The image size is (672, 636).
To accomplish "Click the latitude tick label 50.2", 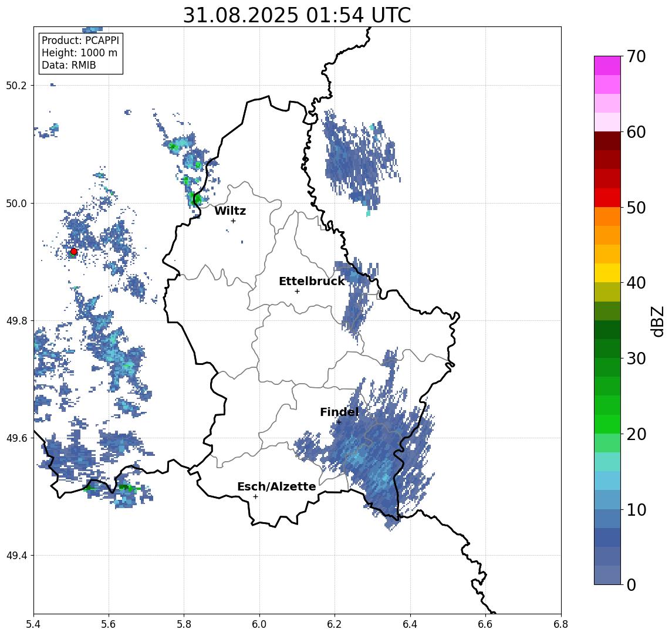I will click(x=16, y=85).
